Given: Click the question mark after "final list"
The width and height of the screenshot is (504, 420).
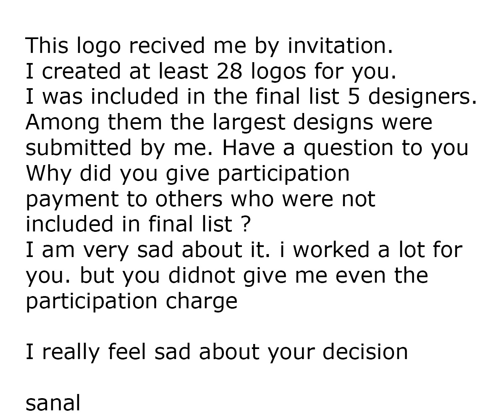Looking at the screenshot, I should click(x=246, y=224).
